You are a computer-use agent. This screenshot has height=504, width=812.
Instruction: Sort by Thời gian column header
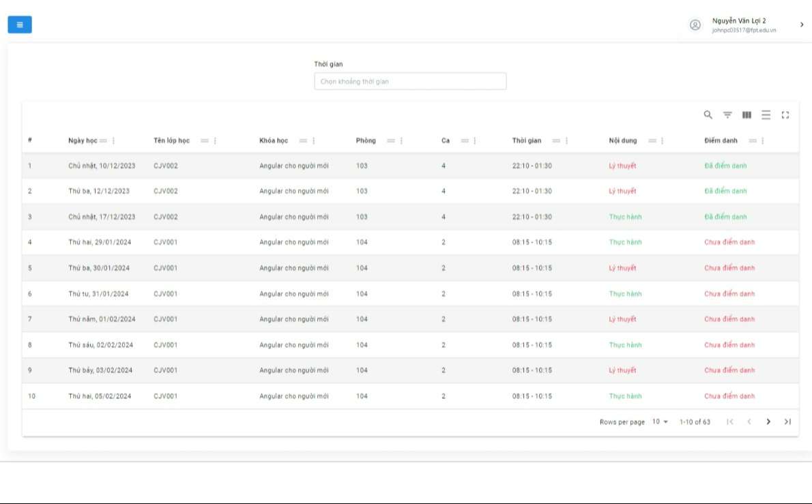527,140
